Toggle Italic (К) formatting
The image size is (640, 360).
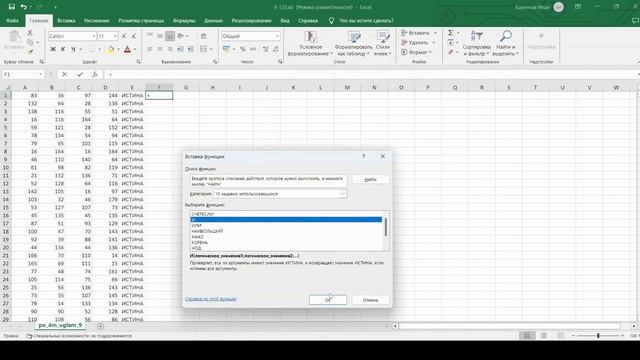click(63, 49)
